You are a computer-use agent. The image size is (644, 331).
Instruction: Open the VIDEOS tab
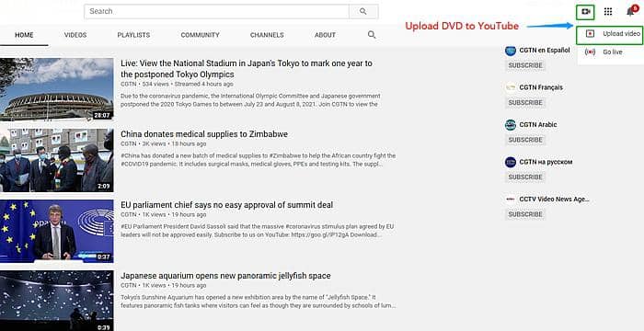coord(75,35)
